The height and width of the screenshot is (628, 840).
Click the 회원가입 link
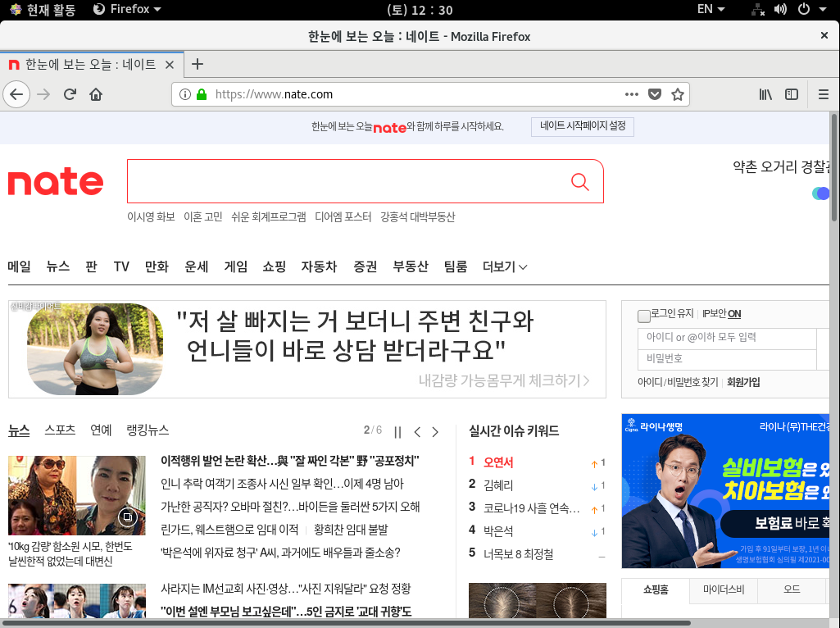click(743, 382)
